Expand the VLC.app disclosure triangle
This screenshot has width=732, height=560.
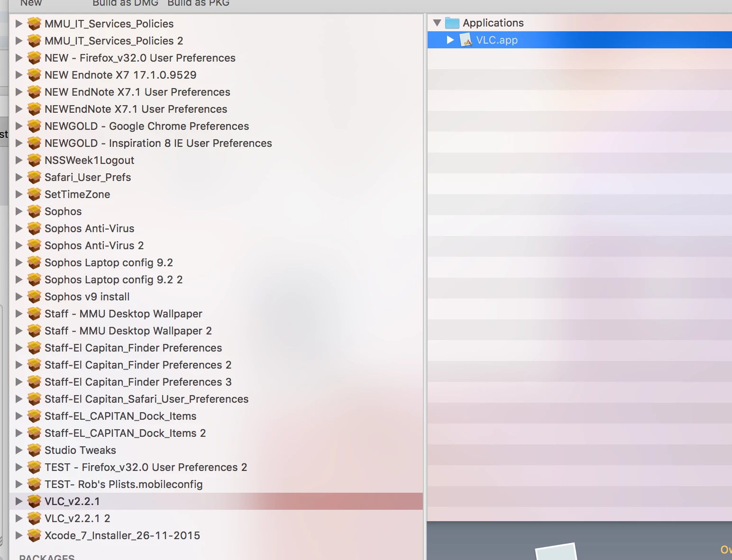coord(450,40)
